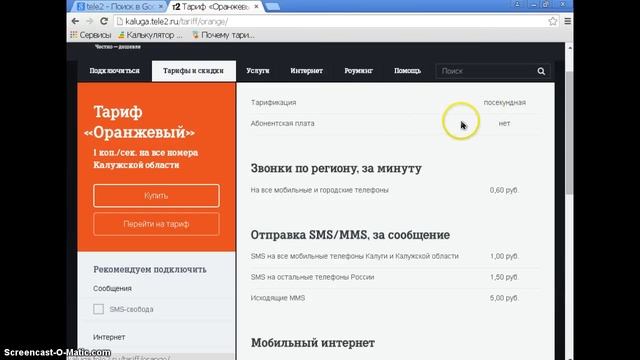Open the Услуги menu item
The height and width of the screenshot is (360, 640).
point(258,71)
